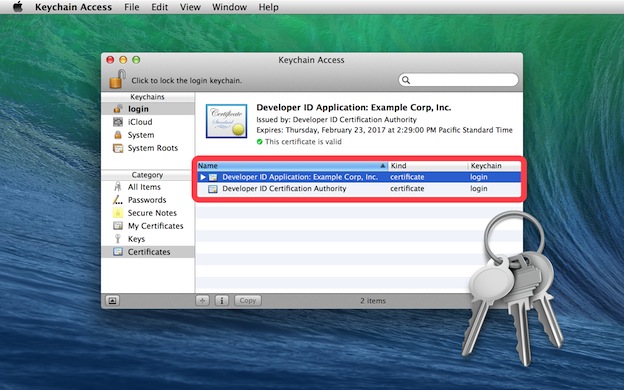Expand the Developer ID Application certificate row
624x390 pixels.
(203, 177)
